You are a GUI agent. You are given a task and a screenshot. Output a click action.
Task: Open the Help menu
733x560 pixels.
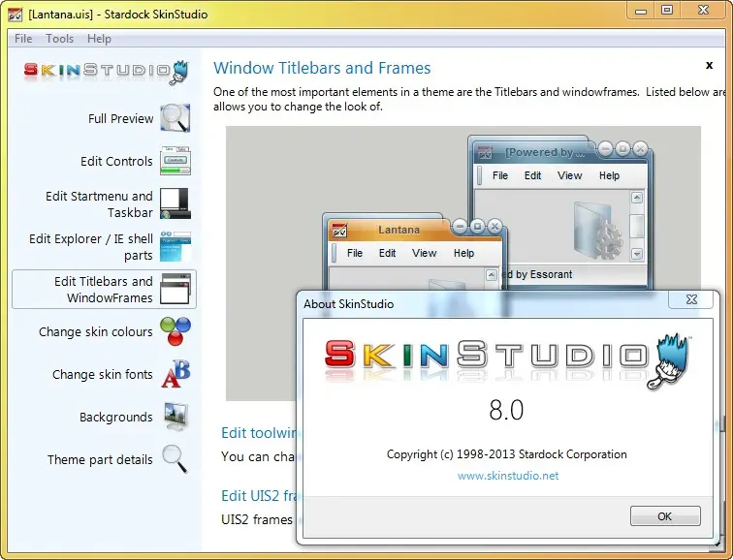99,39
